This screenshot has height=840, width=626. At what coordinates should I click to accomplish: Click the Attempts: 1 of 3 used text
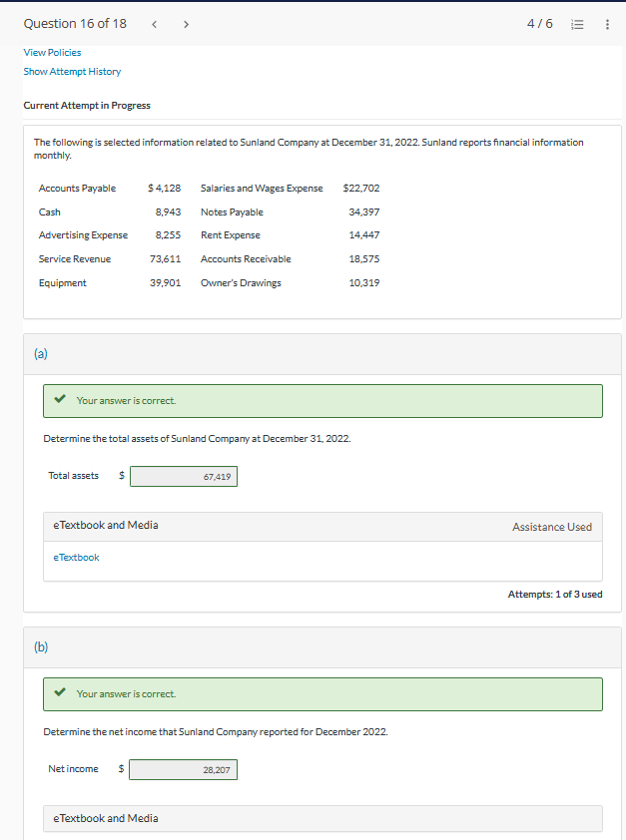click(554, 594)
